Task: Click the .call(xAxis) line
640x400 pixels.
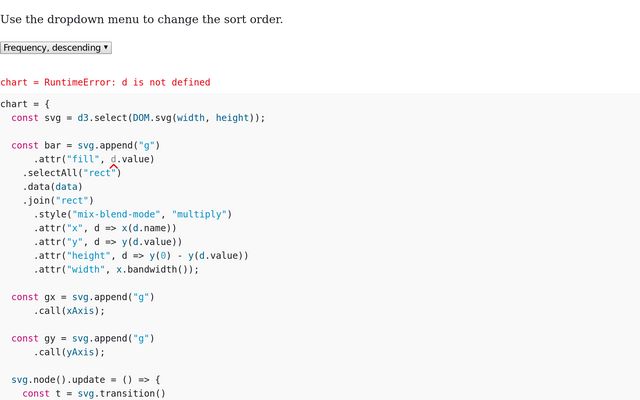Action: coord(69,311)
